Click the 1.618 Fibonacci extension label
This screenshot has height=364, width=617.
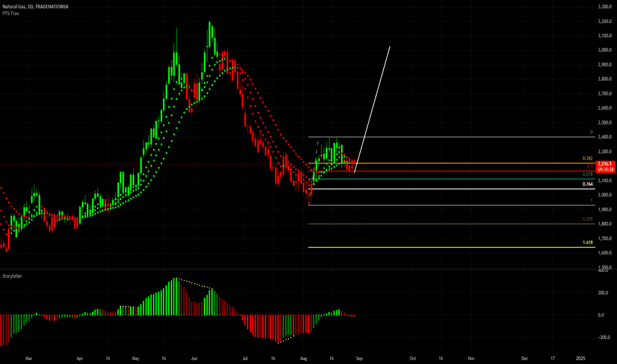[587, 242]
